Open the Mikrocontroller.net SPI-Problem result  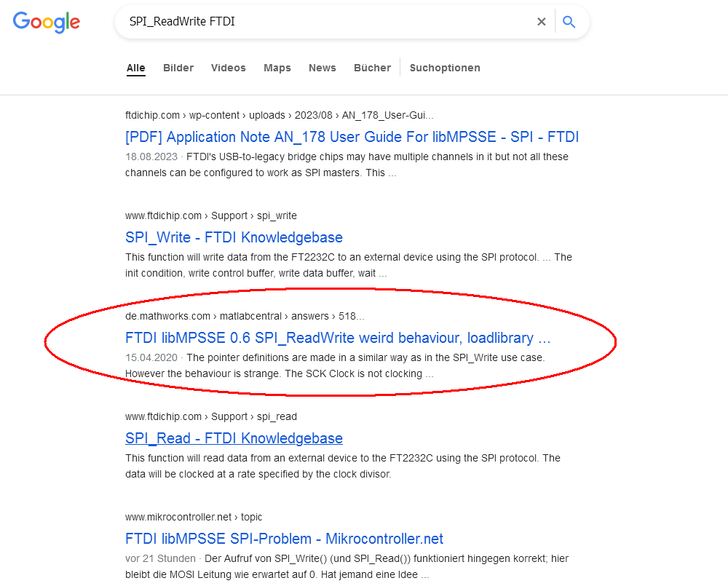click(284, 539)
